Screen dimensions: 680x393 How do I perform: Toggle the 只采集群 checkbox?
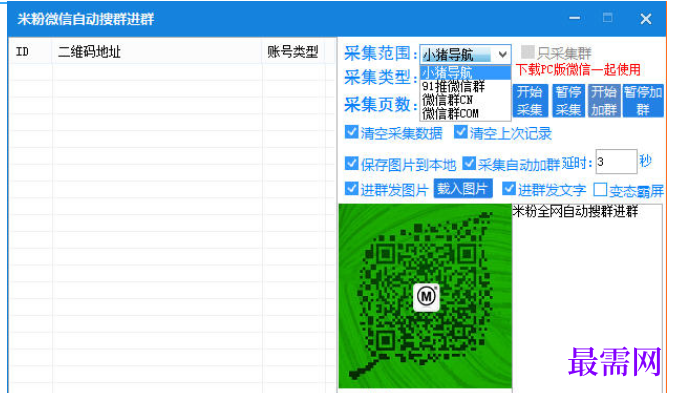527,52
